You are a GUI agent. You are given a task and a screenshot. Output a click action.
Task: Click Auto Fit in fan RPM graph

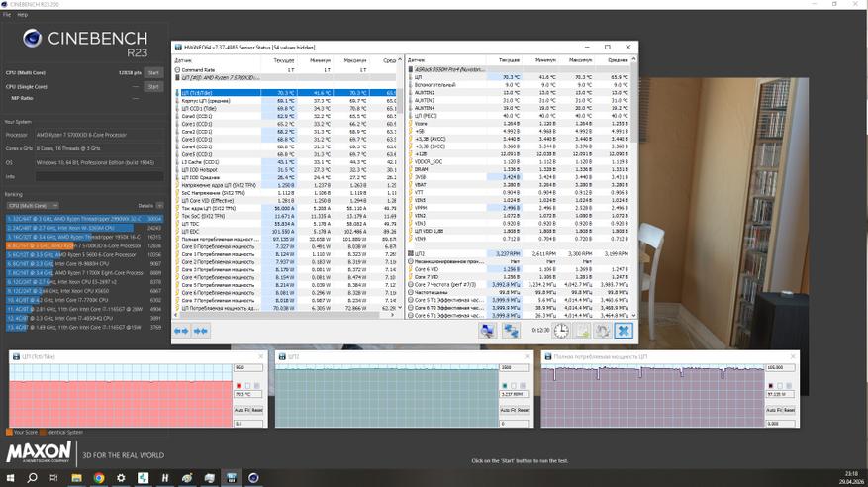coord(507,410)
